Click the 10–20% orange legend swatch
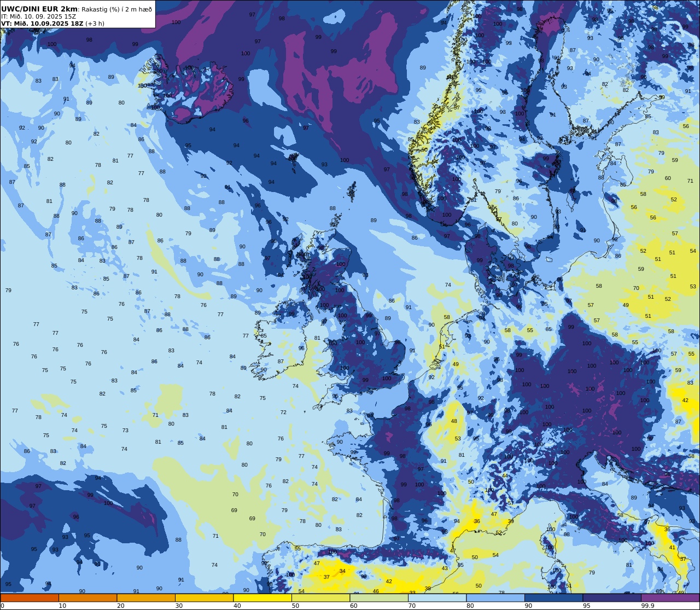700x610 pixels. [x=87, y=598]
